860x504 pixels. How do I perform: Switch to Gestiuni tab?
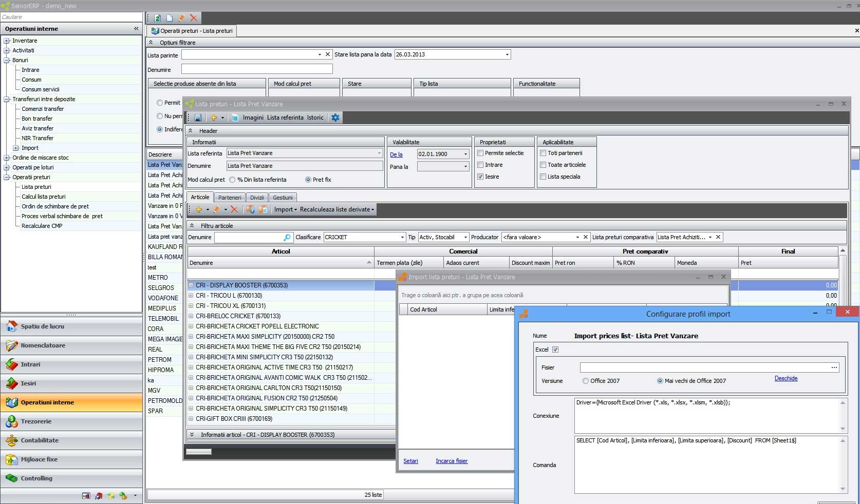(283, 198)
